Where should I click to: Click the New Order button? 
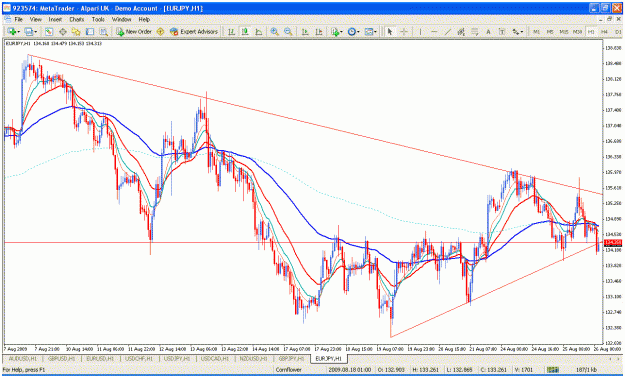134,31
